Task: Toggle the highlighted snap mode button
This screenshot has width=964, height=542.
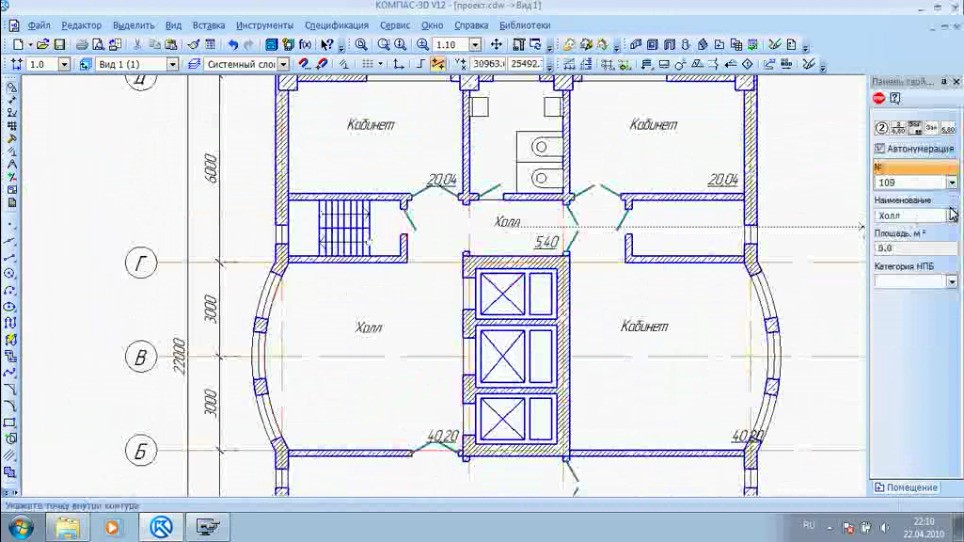Action: tap(438, 64)
